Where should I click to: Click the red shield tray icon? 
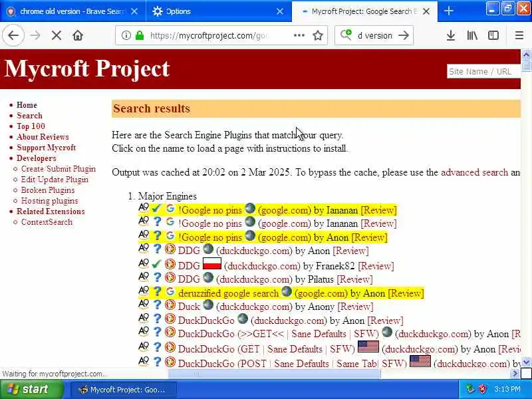click(482, 389)
